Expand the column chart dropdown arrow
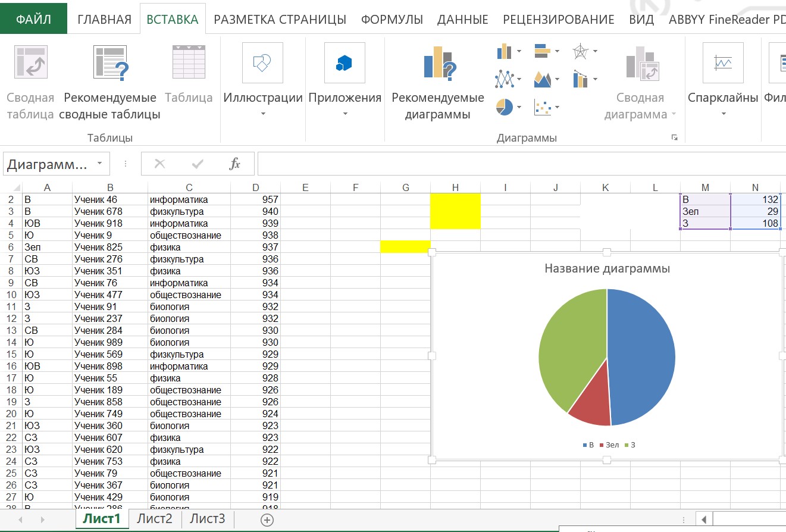 click(x=519, y=52)
